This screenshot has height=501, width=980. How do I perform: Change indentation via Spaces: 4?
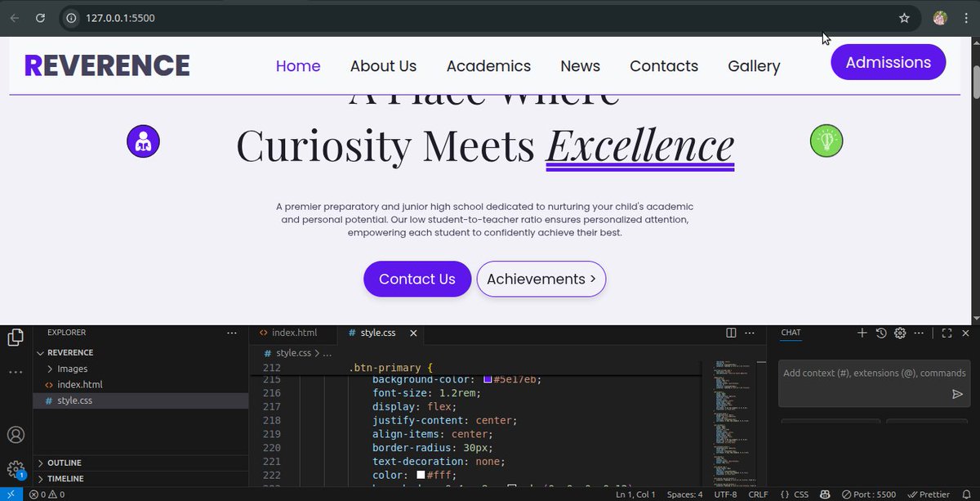click(684, 494)
